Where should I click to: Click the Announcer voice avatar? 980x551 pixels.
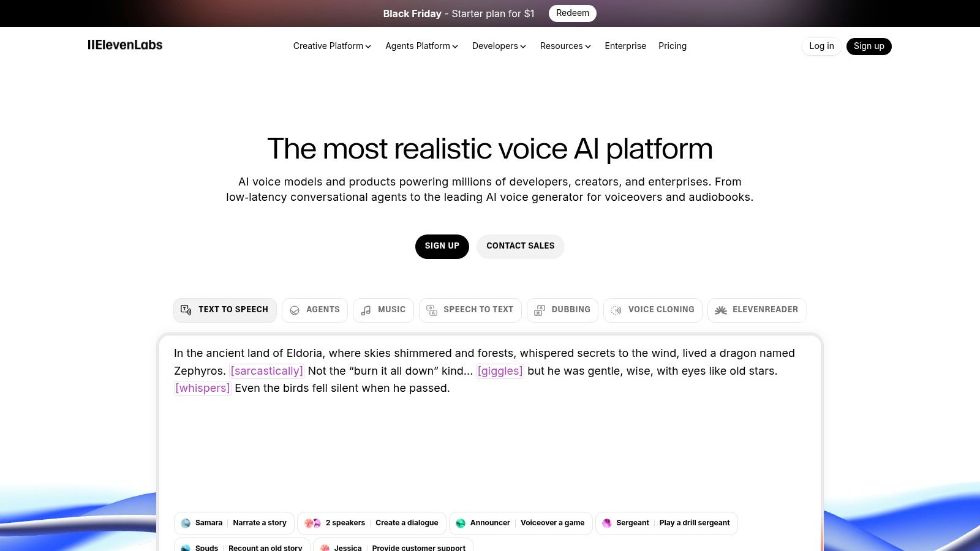click(x=460, y=523)
